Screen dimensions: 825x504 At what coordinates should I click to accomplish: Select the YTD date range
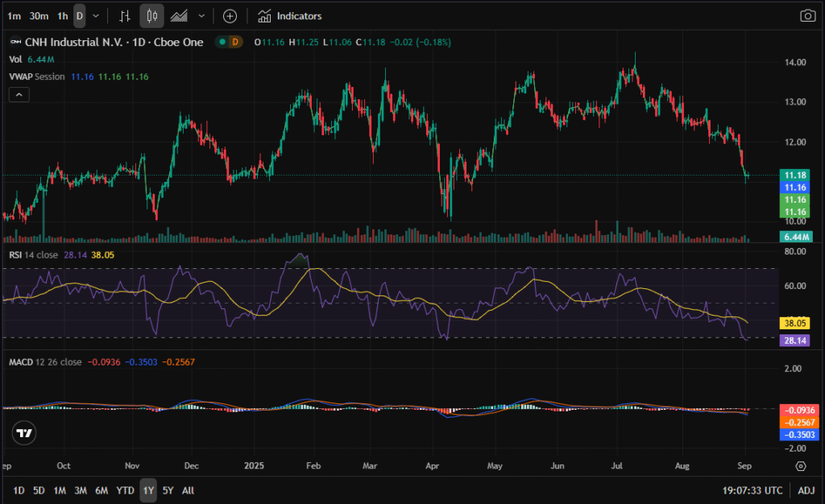coord(125,490)
